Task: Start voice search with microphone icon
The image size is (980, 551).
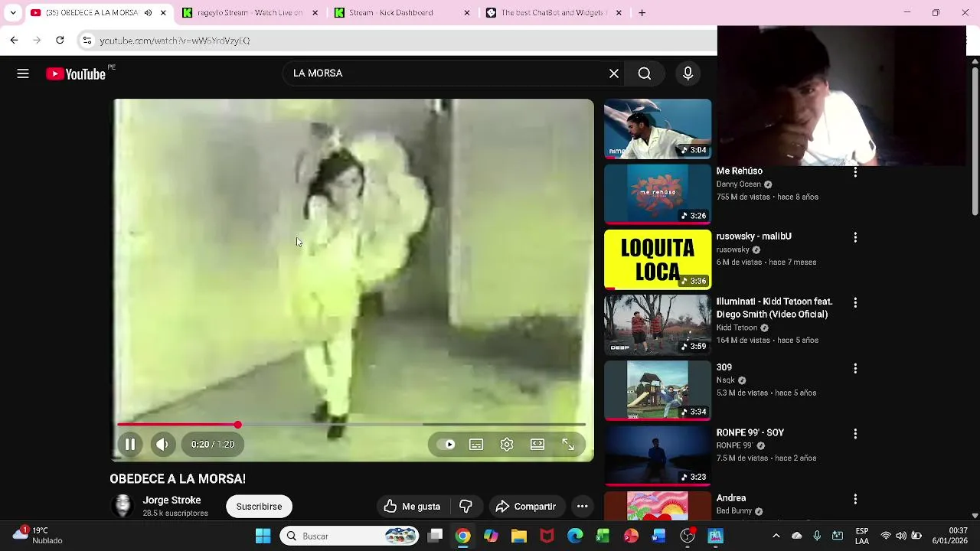Action: click(688, 73)
